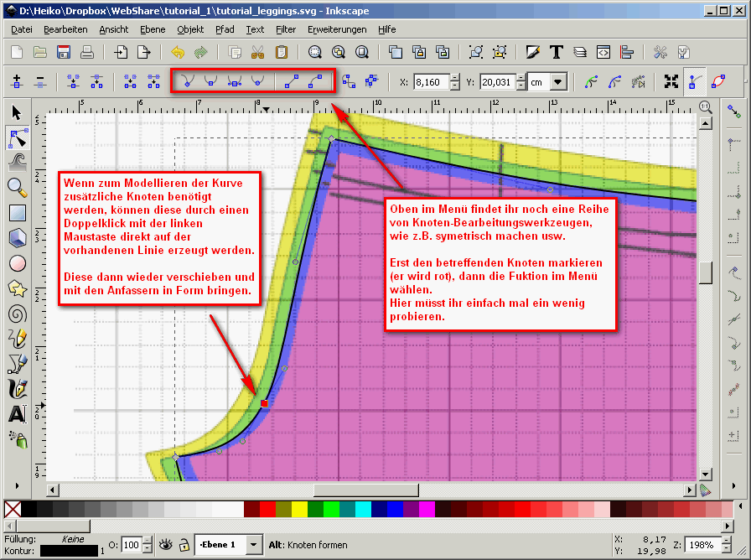Screen dimensions: 751x560
Task: Open the cm units dropdown
Action: (x=557, y=82)
